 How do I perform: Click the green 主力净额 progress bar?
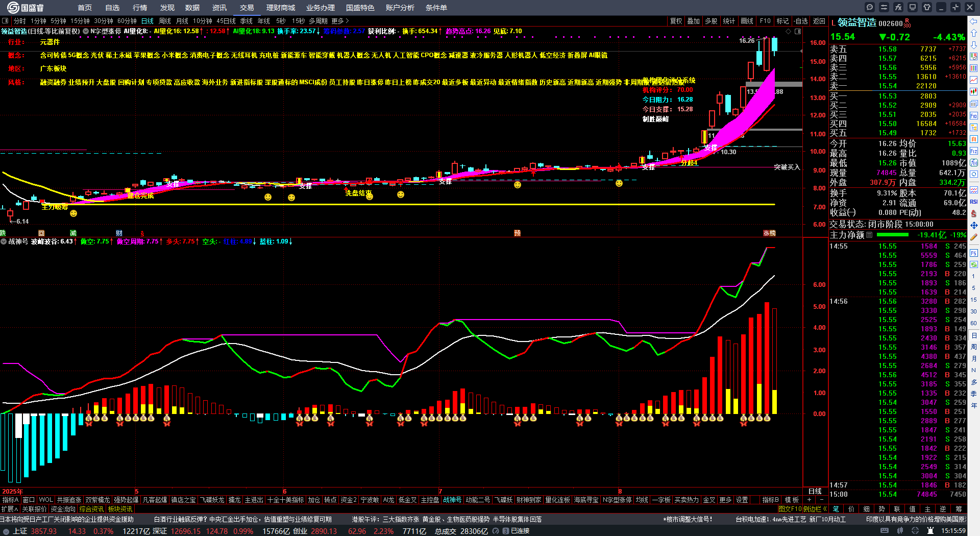pos(892,235)
